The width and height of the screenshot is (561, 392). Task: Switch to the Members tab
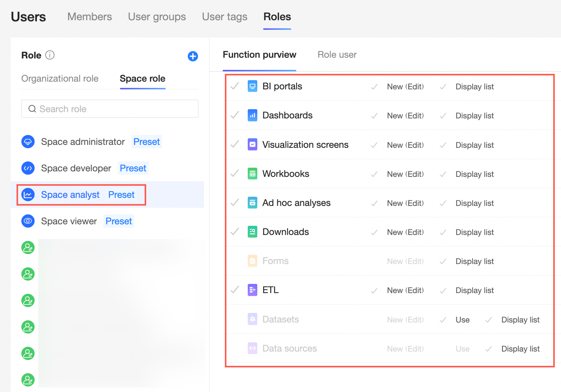[x=89, y=17]
